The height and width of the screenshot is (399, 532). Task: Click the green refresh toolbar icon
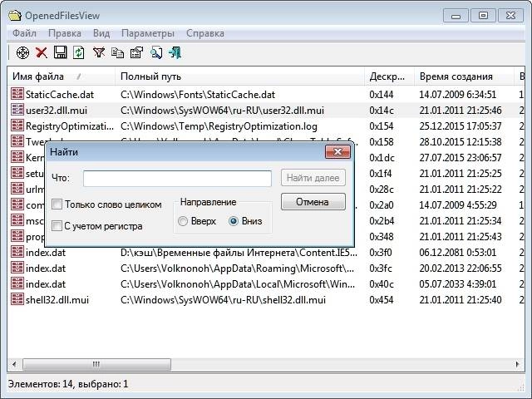point(79,53)
